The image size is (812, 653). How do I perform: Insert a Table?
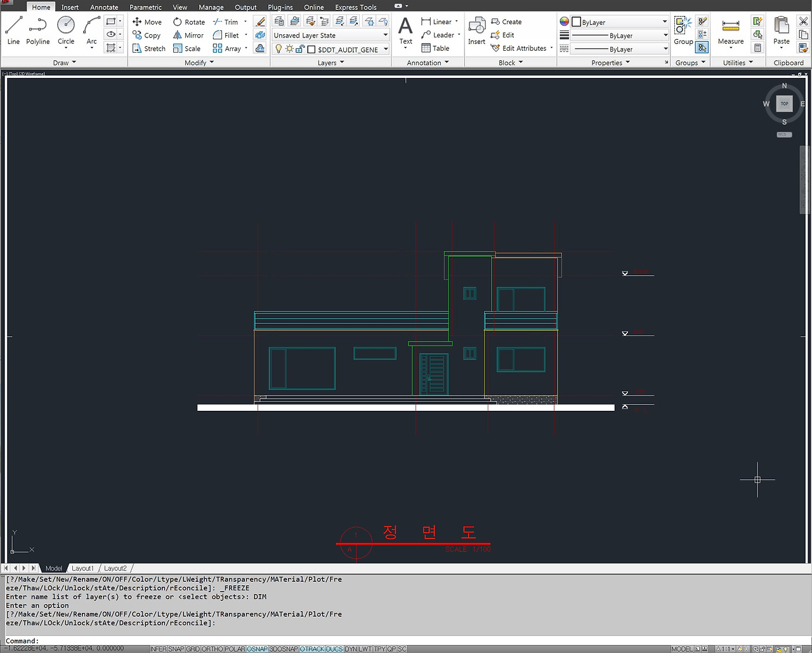click(435, 49)
